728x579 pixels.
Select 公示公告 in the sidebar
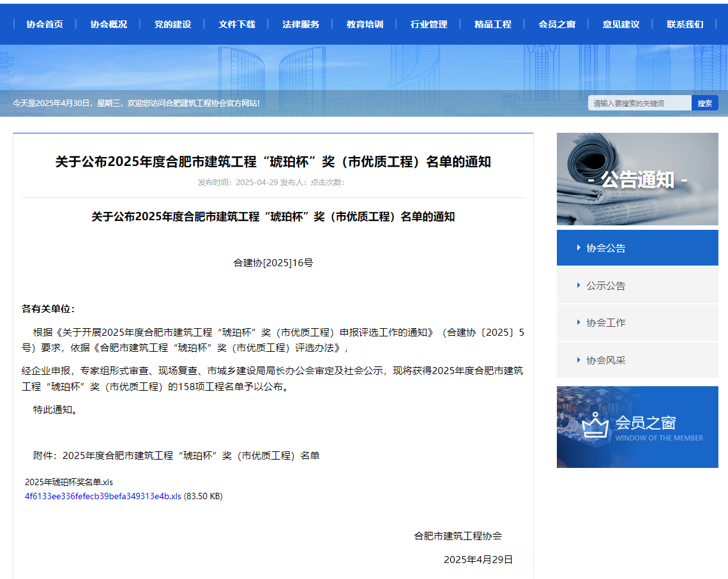point(637,285)
